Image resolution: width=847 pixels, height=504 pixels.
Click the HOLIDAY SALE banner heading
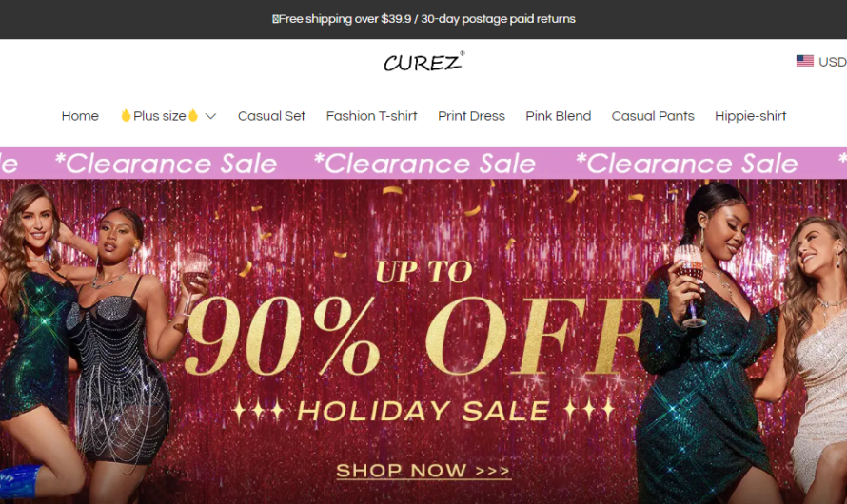pos(423,411)
